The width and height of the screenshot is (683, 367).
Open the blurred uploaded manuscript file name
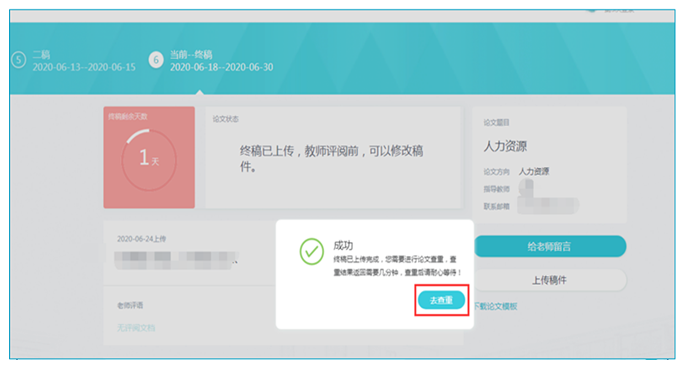click(x=176, y=260)
